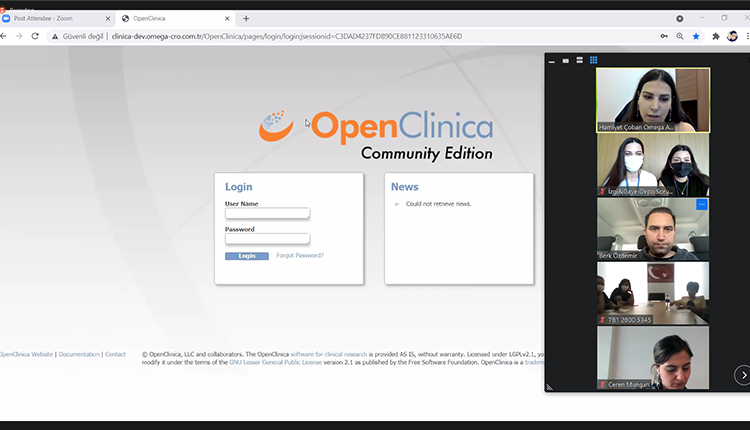This screenshot has height=430, width=750.
Task: Reload the page with refresh icon
Action: pos(35,36)
